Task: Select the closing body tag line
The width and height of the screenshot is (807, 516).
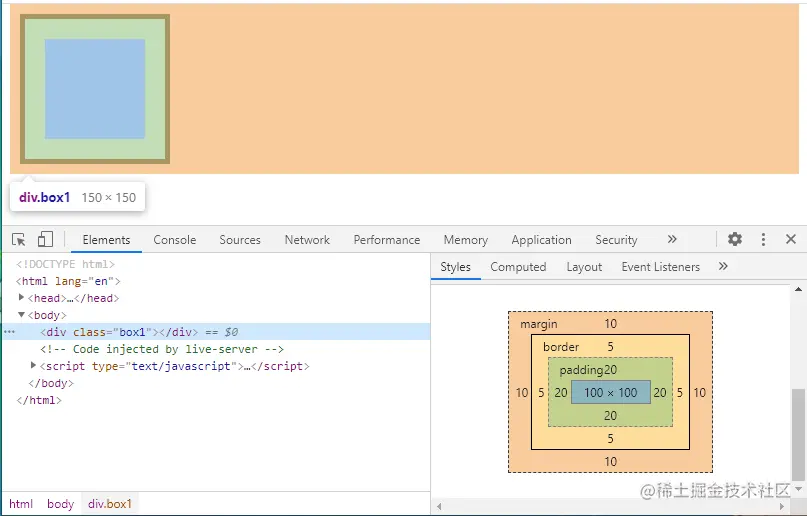Action: (x=51, y=383)
